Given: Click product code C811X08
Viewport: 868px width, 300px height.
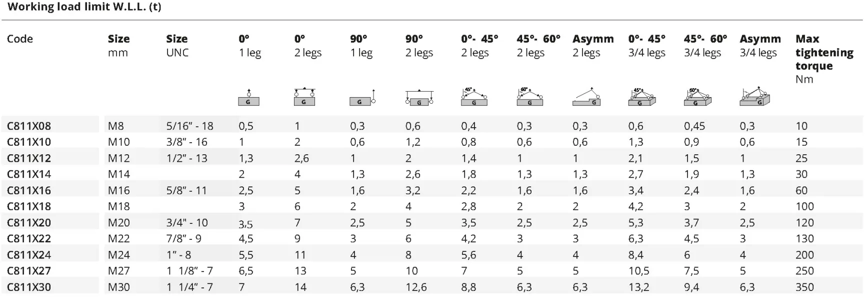Looking at the screenshot, I should 29,126.
